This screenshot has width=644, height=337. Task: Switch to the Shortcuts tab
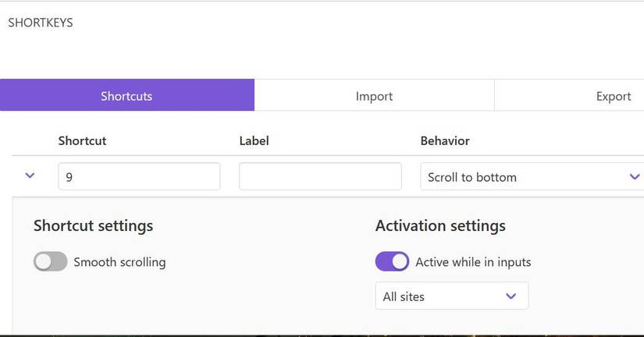(126, 96)
